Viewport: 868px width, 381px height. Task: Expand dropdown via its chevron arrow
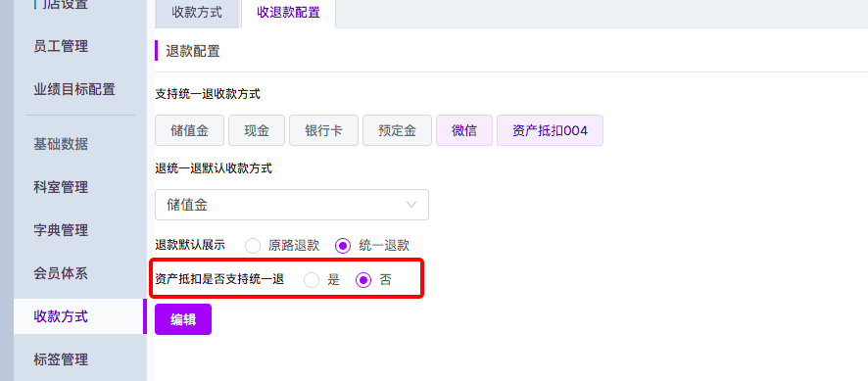tap(411, 205)
